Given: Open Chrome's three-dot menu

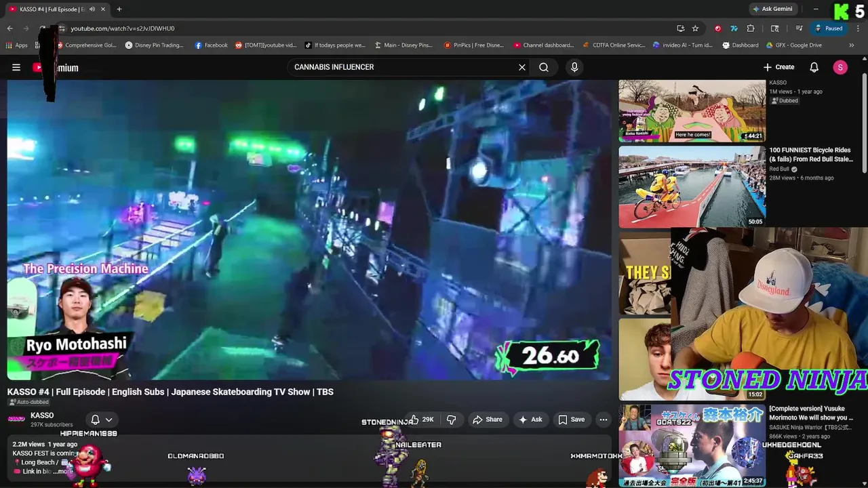Looking at the screenshot, I should 857,28.
